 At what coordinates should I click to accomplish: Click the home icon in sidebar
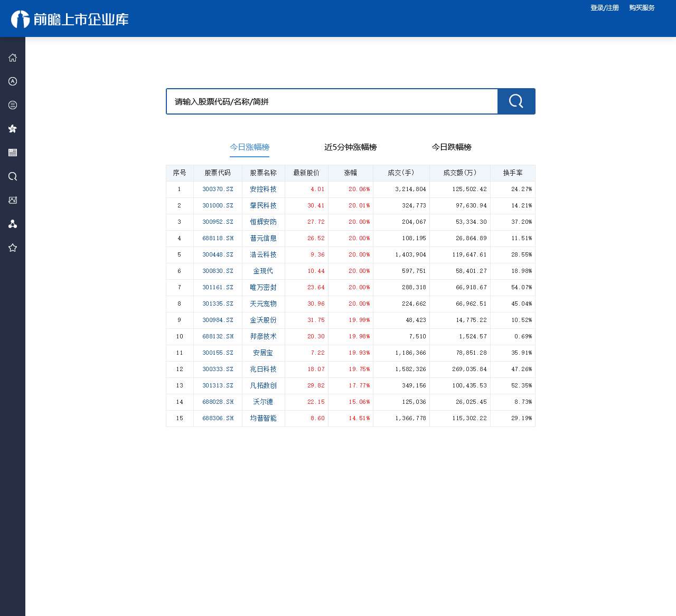coord(13,58)
